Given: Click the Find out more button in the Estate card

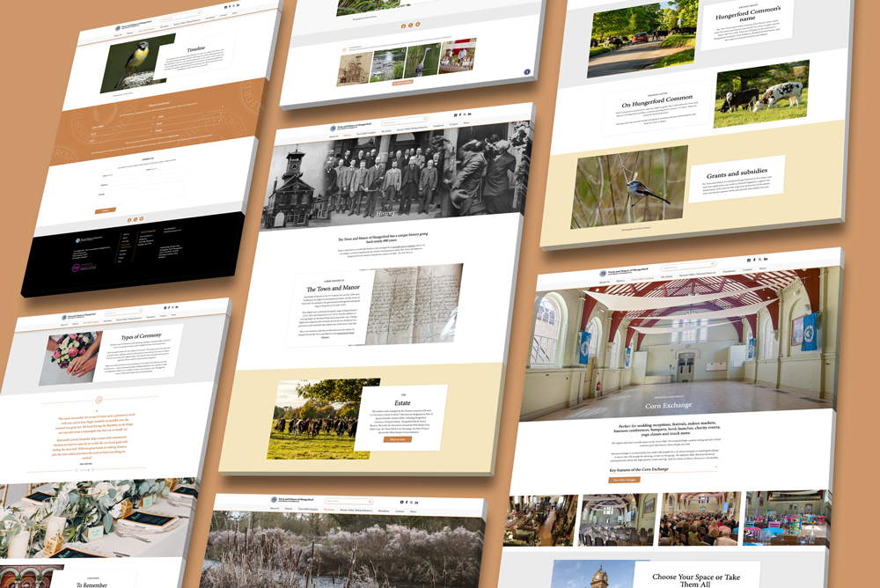Looking at the screenshot, I should click(398, 439).
